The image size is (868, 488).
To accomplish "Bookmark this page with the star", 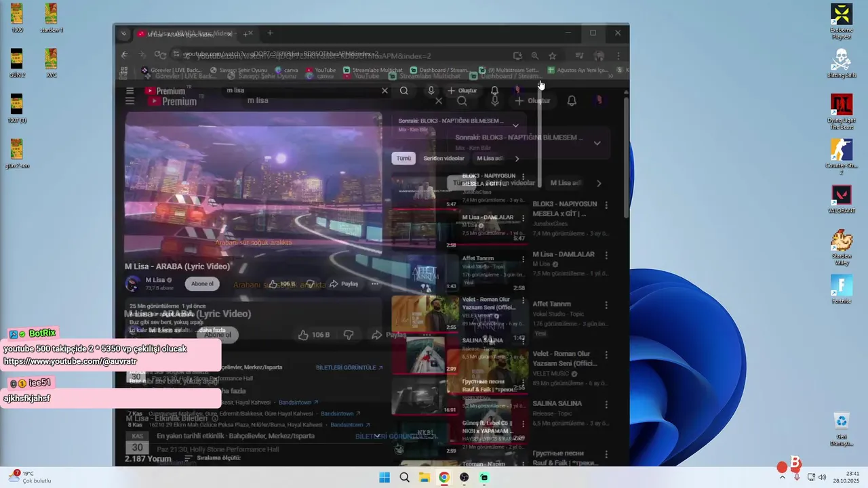I will (x=553, y=56).
